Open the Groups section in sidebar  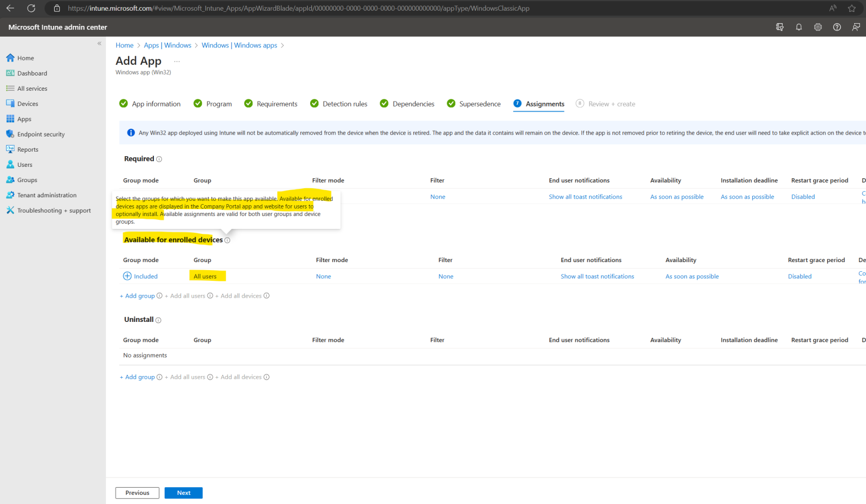26,179
